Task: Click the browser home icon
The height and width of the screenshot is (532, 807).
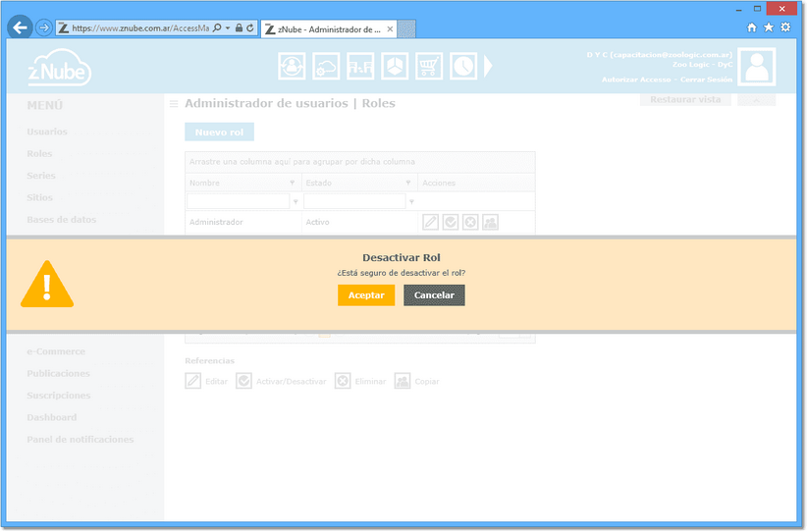Action: (x=752, y=27)
